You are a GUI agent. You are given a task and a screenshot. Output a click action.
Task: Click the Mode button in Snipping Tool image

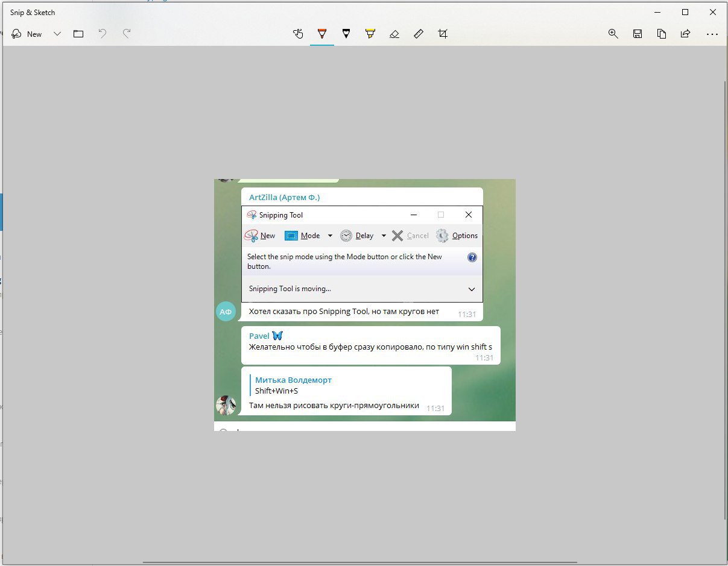pos(303,236)
